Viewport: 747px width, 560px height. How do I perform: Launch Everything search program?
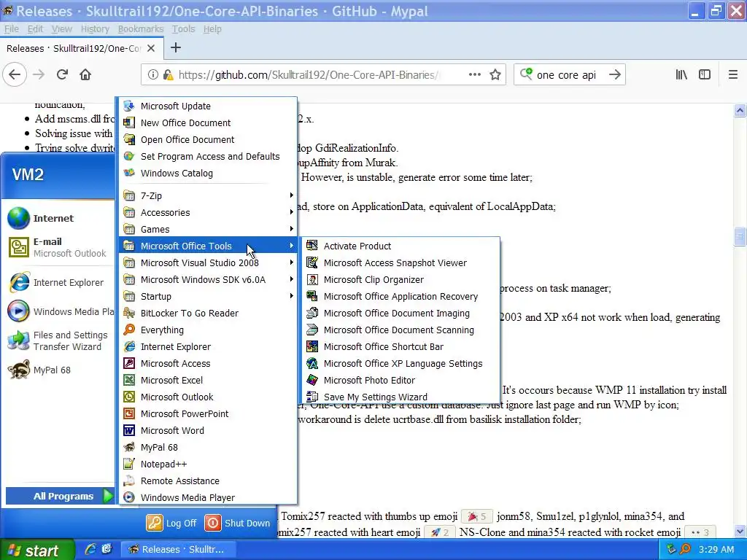tap(208, 330)
